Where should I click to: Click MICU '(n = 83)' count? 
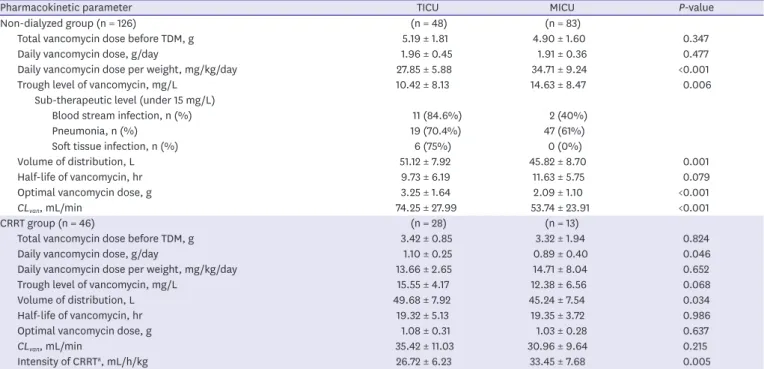(x=563, y=23)
